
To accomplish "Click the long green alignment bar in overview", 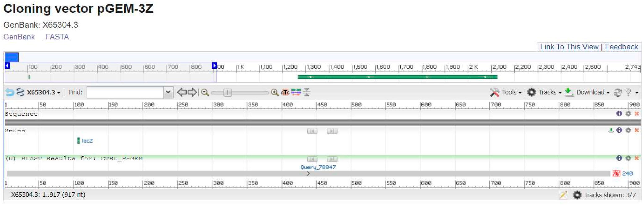I will click(x=397, y=77).
